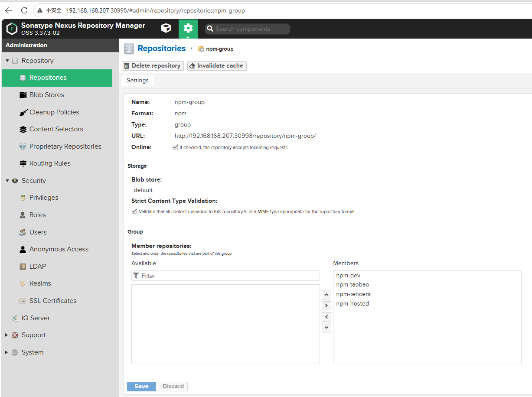Image resolution: width=532 pixels, height=397 pixels.
Task: Click the Anonymous Access person icon
Action: click(23, 249)
